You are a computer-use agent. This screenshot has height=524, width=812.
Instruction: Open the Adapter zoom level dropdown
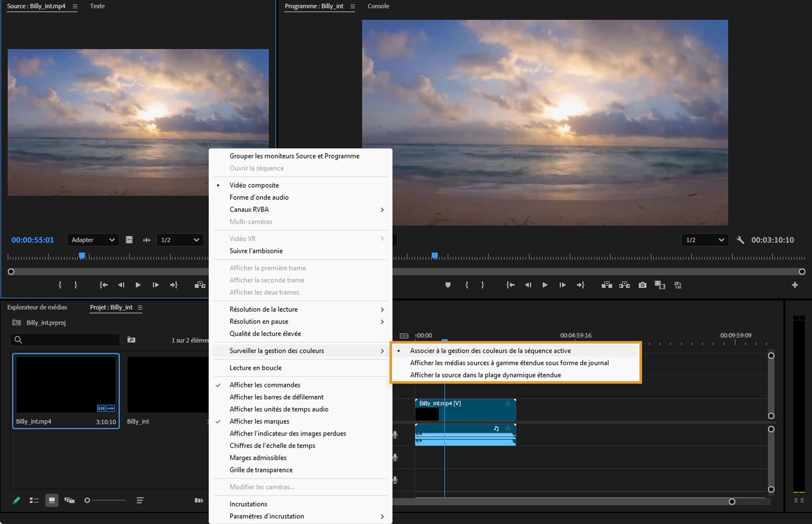(x=93, y=240)
